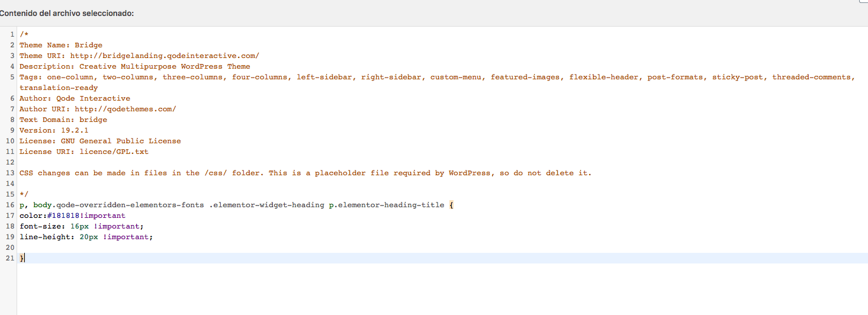Click line number 16 in gutter
This screenshot has width=868, height=315.
pyautogui.click(x=10, y=205)
